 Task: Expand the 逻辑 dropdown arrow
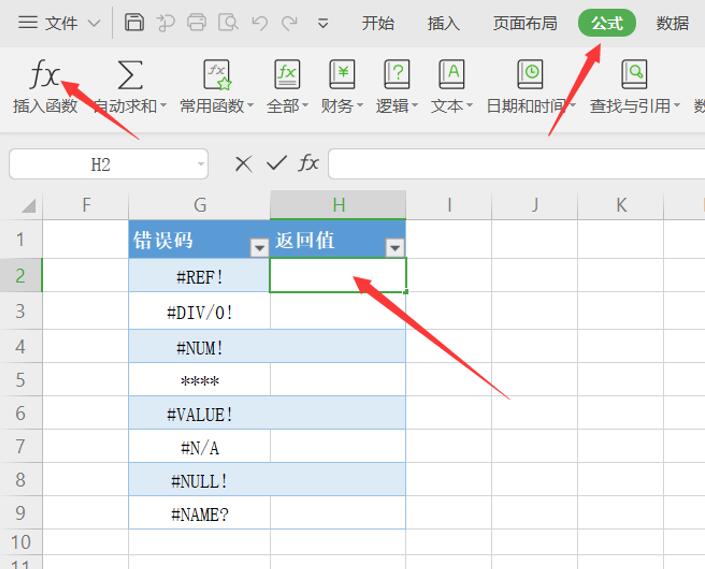click(x=415, y=106)
